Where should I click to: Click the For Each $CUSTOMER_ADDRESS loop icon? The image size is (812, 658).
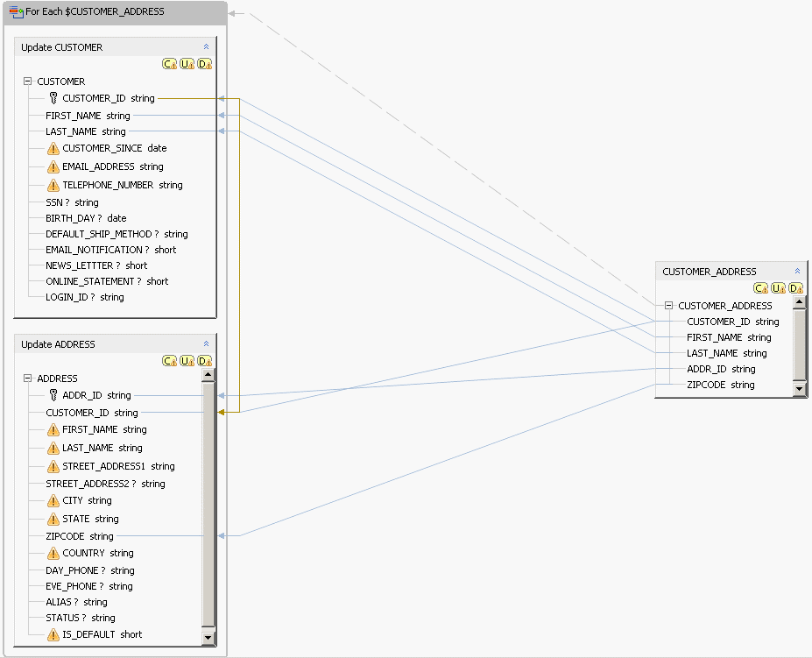coord(17,12)
